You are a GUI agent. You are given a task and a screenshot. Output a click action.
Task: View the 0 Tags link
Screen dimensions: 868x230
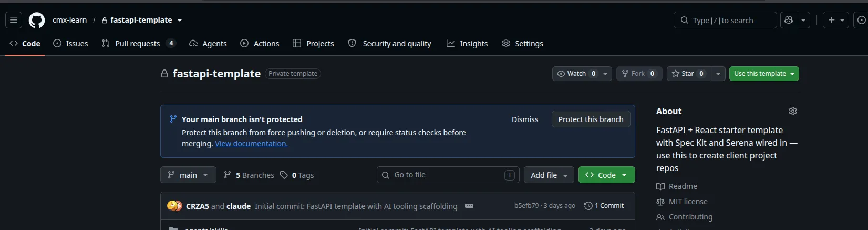(x=297, y=175)
